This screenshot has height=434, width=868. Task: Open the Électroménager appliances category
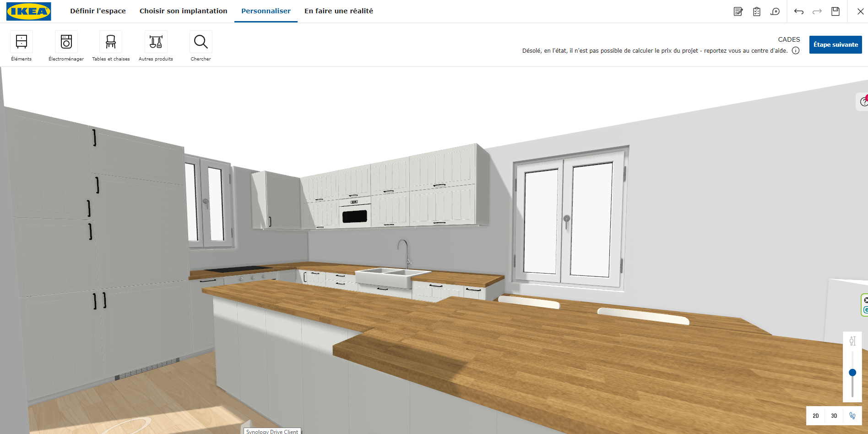click(x=66, y=42)
